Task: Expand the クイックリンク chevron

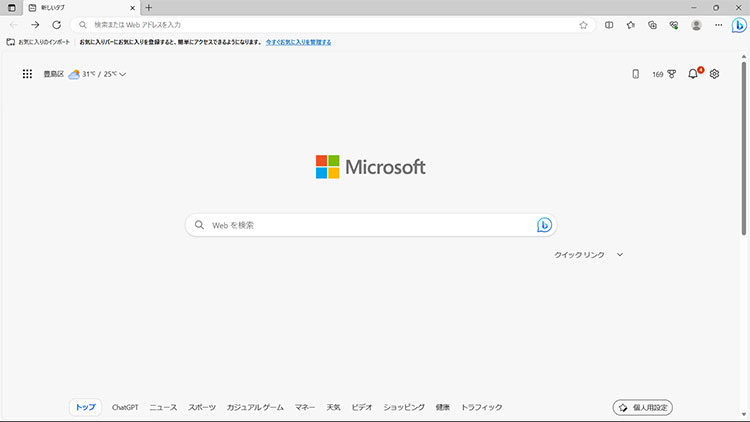Action: pos(620,255)
